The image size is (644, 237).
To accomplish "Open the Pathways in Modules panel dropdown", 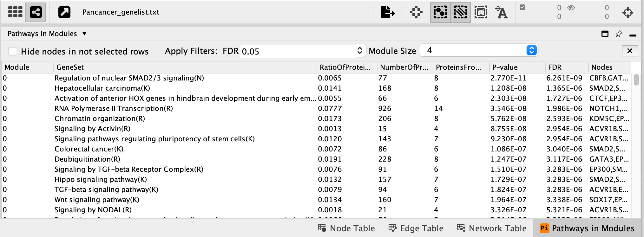I will tap(84, 34).
